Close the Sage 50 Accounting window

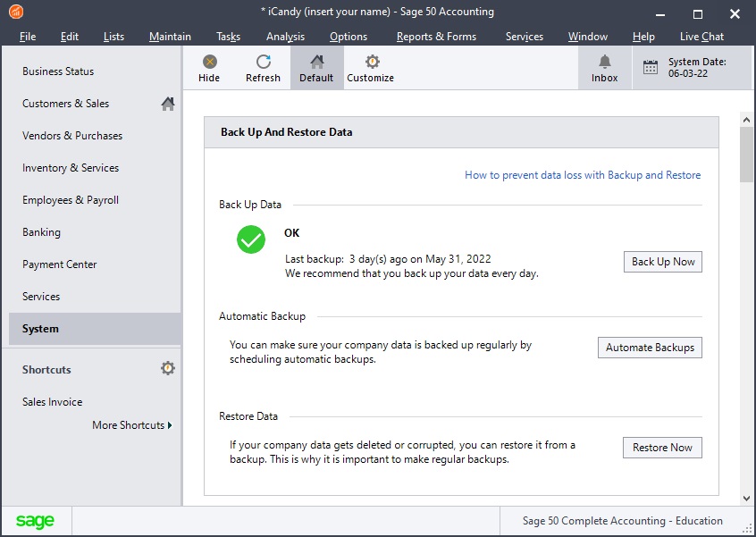735,14
